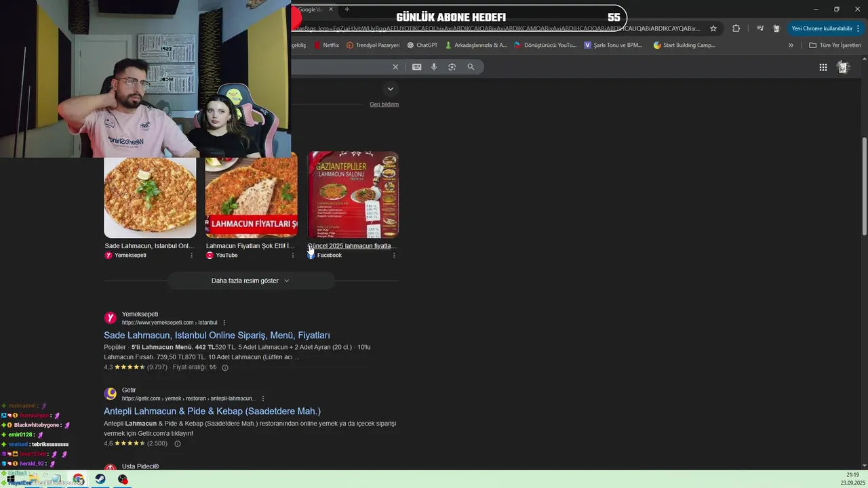Click the https://getir.com › yemek breadcrumb text
This screenshot has width=868, height=488.
click(189, 399)
